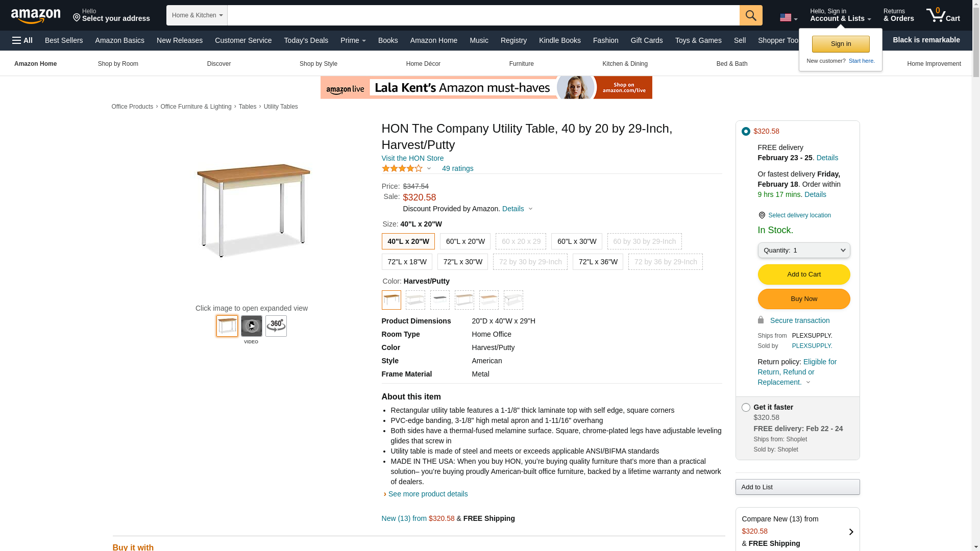This screenshot has height=551, width=980.
Task: Open the 360 degree view icon
Action: [x=276, y=326]
